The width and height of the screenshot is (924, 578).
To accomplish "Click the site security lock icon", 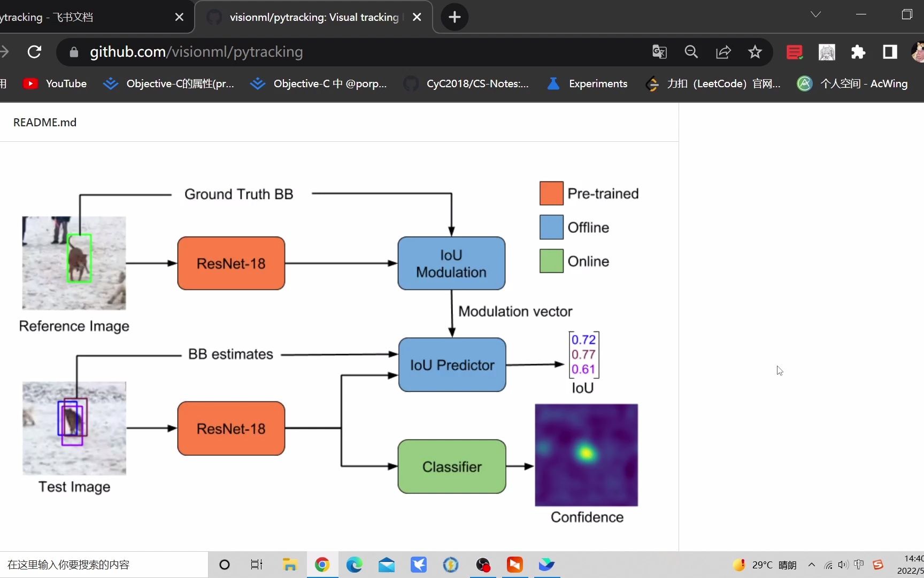I will [x=74, y=52].
